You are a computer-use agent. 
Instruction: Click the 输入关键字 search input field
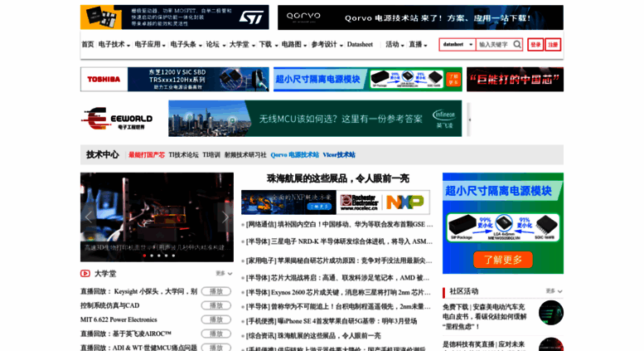(494, 44)
